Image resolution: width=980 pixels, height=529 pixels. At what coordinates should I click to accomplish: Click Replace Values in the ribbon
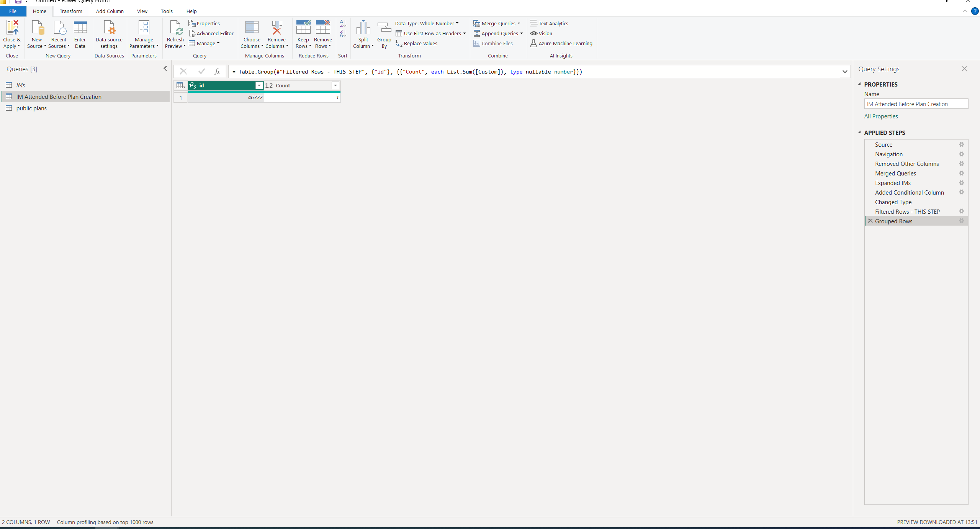coord(416,43)
